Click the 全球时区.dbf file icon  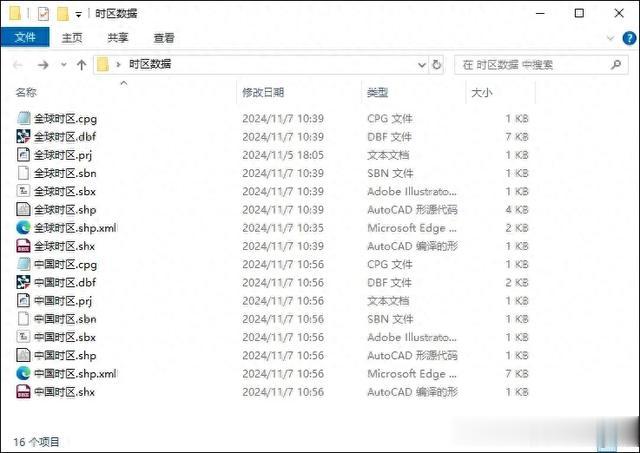coord(23,136)
